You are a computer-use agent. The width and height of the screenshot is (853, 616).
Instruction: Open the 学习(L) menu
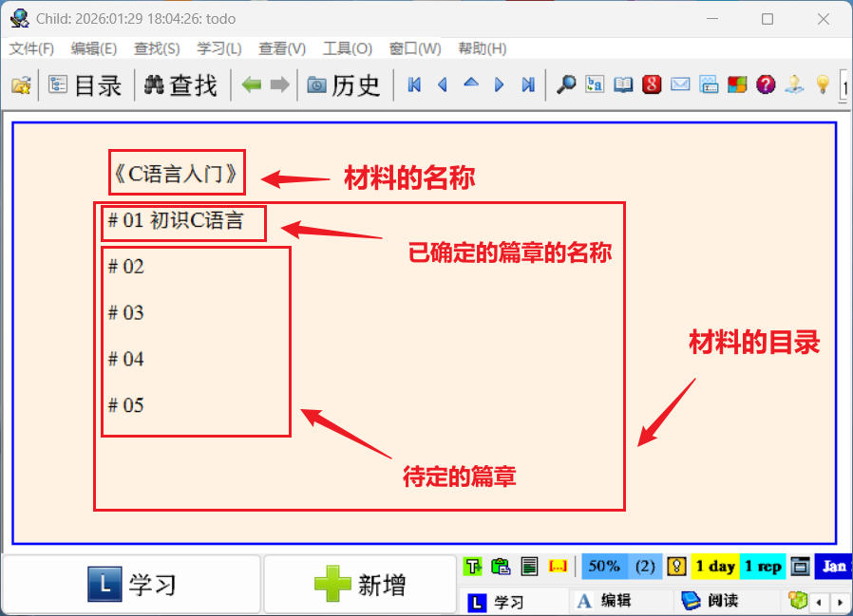219,49
